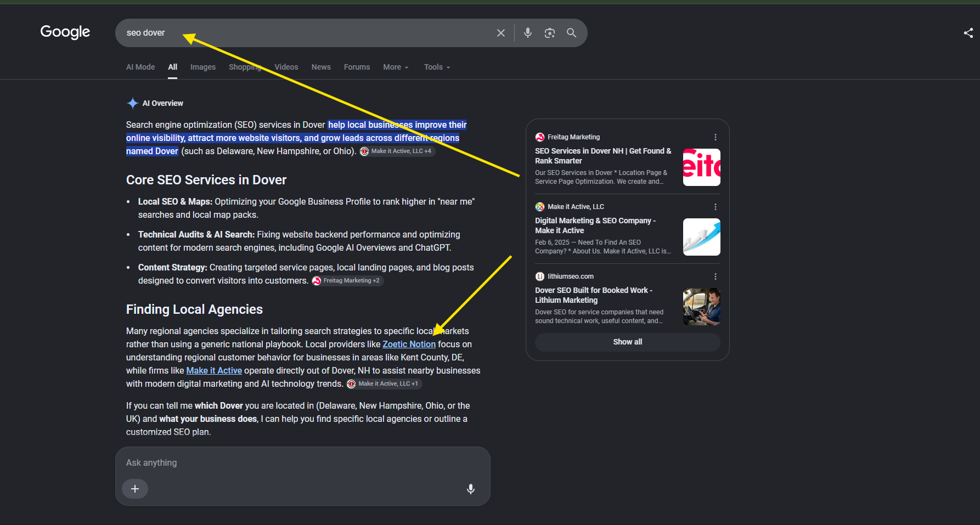Open options menu for lithiumseo.com result
980x525 pixels.
716,276
